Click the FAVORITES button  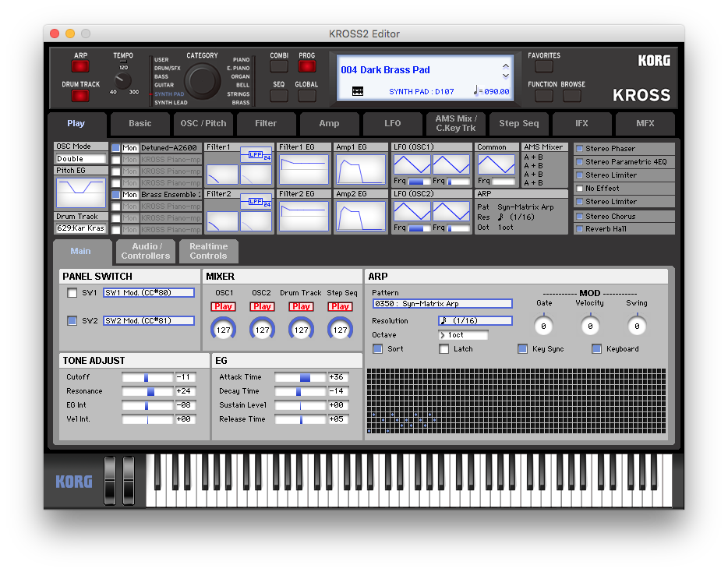tap(543, 68)
